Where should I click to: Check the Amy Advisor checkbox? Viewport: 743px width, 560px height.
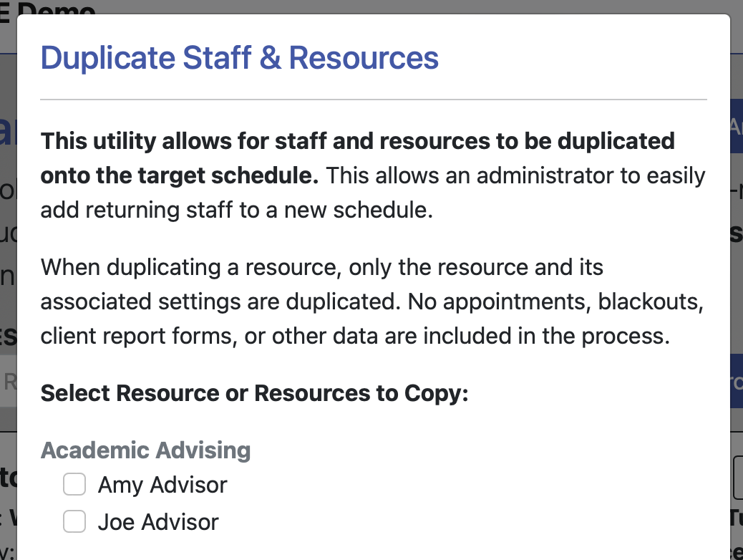pyautogui.click(x=74, y=485)
